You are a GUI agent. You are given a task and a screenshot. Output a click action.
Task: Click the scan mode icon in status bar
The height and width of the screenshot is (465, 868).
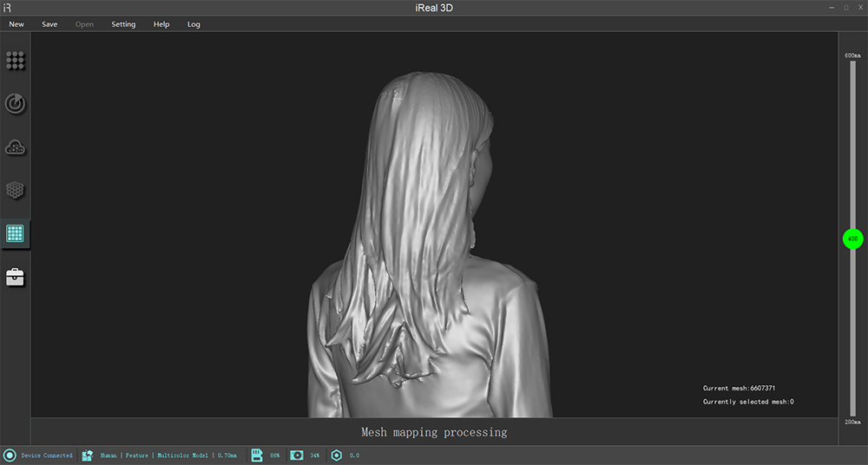coord(88,455)
